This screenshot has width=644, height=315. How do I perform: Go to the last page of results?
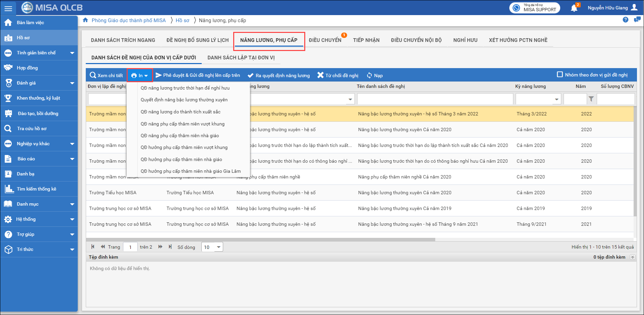(170, 247)
